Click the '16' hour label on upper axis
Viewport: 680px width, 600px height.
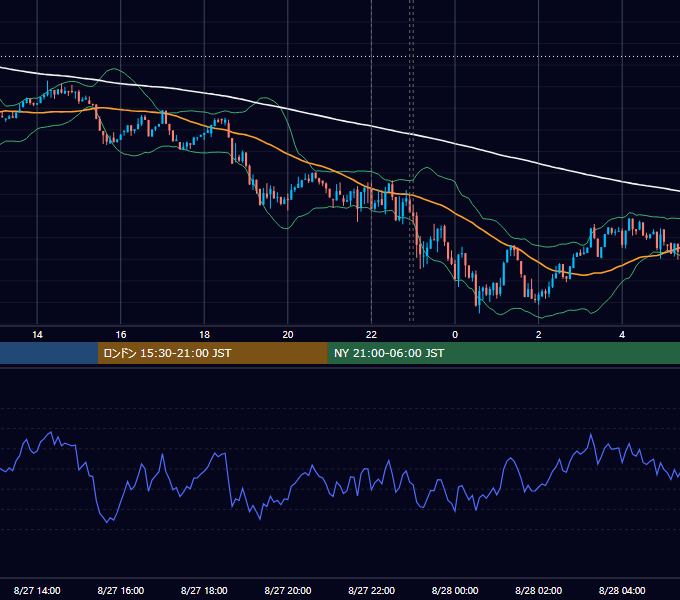click(121, 335)
